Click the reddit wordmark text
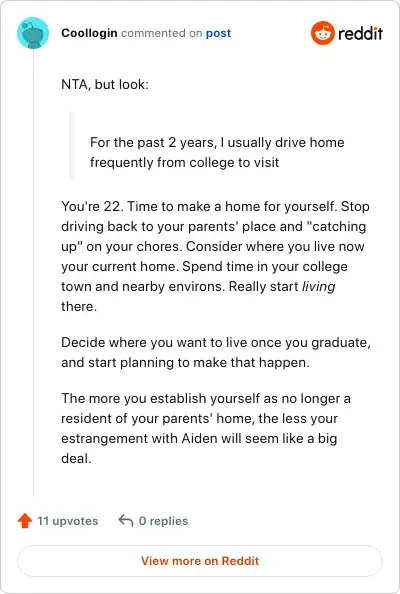This screenshot has height=594, width=400. tap(360, 34)
